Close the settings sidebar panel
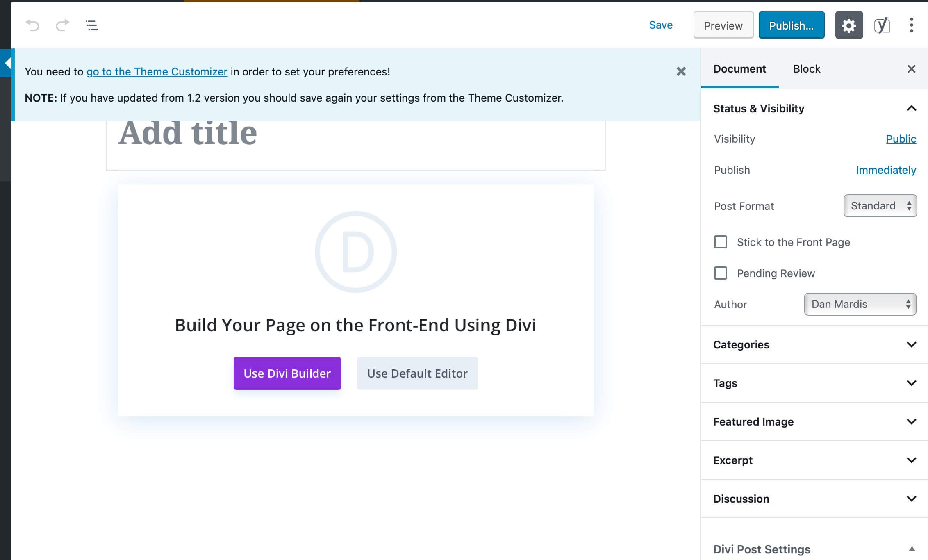This screenshot has width=928, height=560. pos(911,69)
